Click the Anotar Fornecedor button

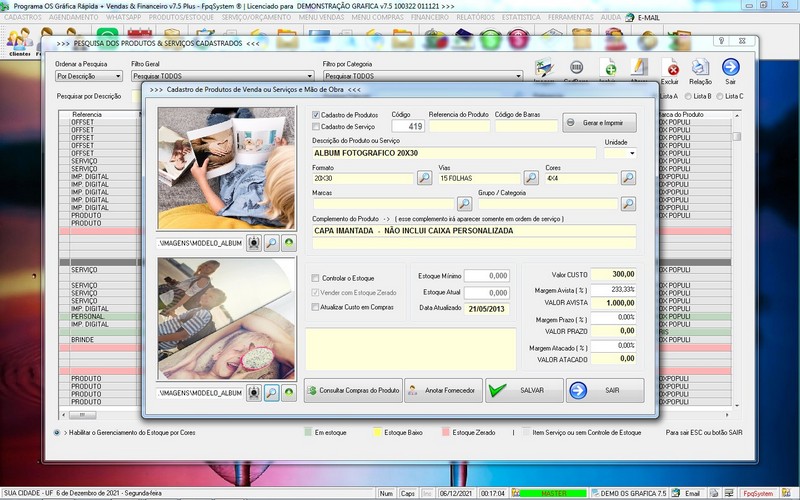pyautogui.click(x=443, y=390)
